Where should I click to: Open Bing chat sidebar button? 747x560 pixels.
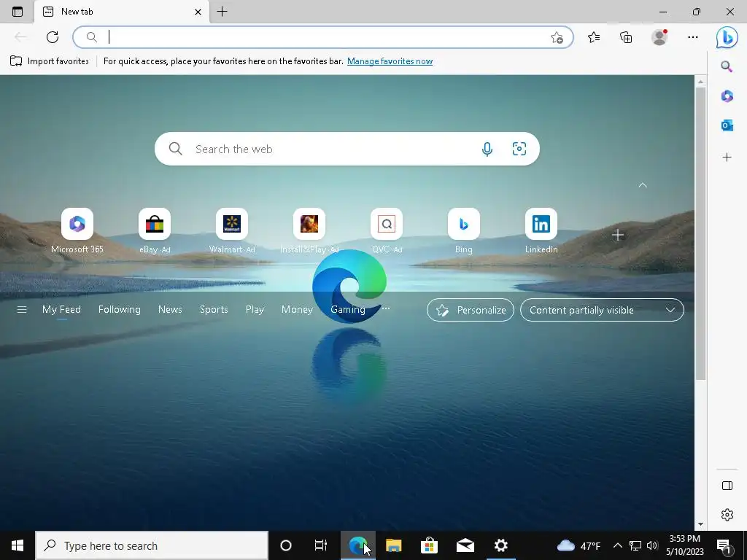(x=727, y=37)
